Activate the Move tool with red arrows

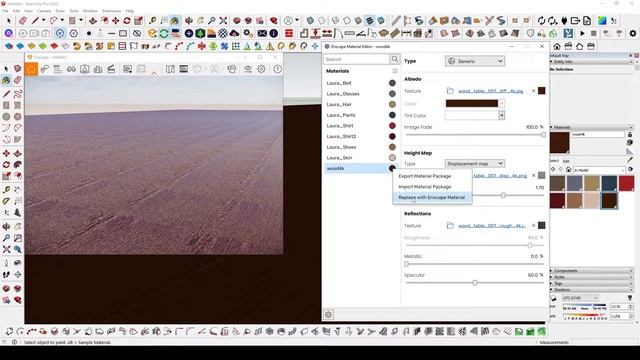[x=116, y=20]
